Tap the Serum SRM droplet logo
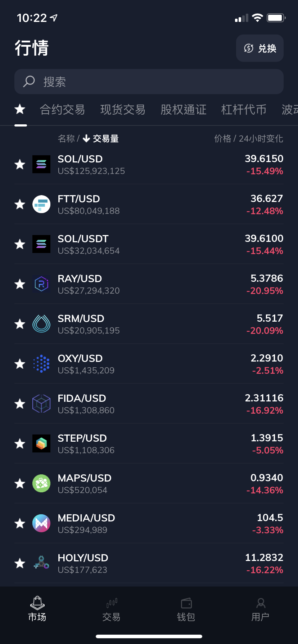 (x=41, y=324)
